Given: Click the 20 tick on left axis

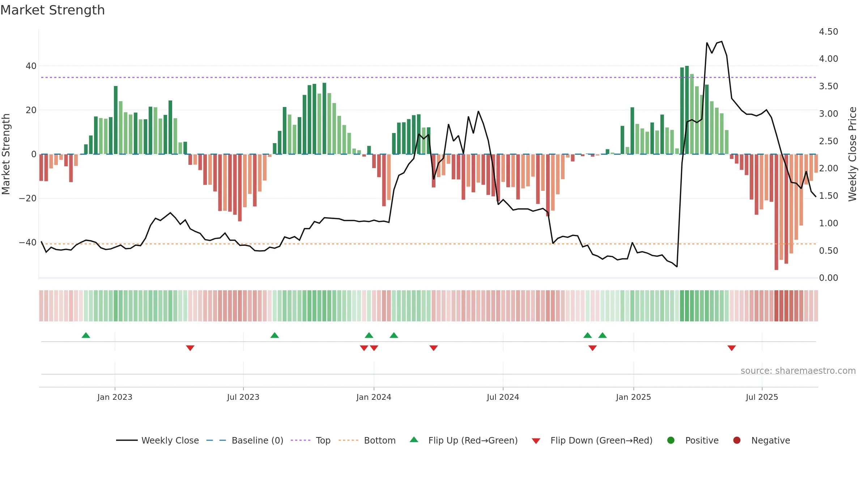Looking at the screenshot, I should pos(31,110).
